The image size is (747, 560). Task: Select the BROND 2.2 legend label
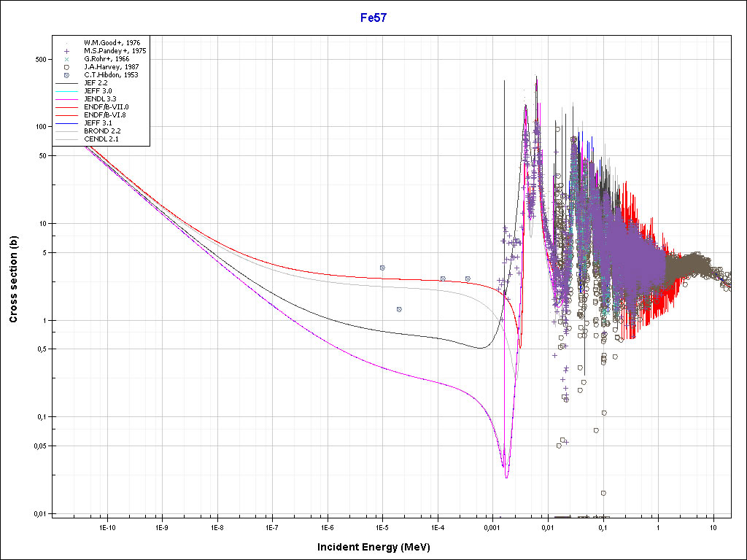click(x=101, y=131)
